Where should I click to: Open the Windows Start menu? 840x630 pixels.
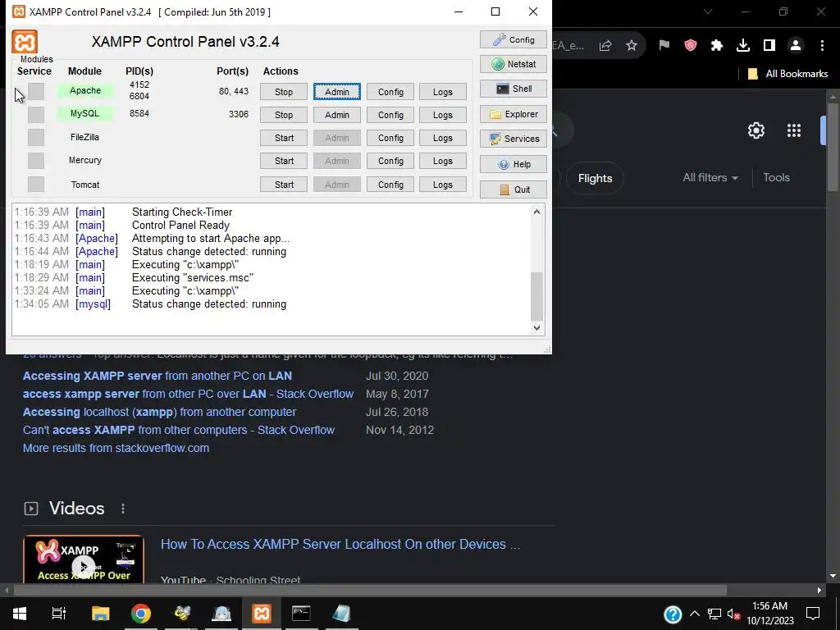tap(20, 614)
